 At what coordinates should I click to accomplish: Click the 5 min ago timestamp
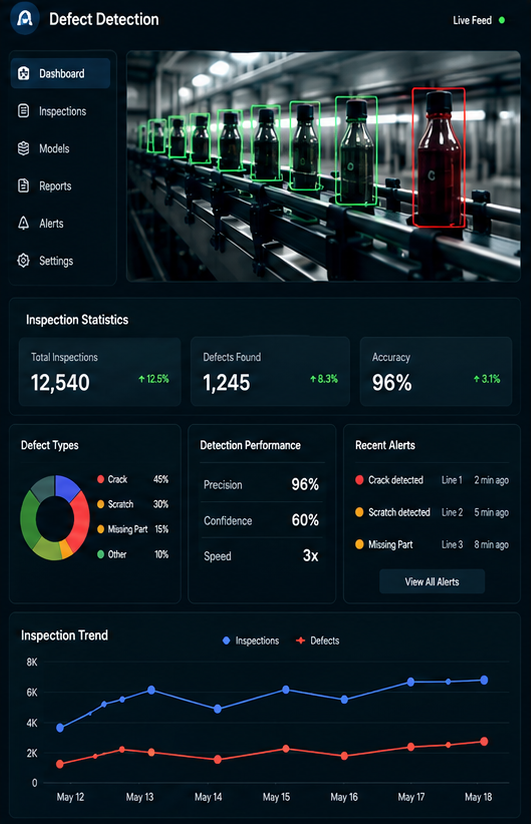[x=491, y=512]
